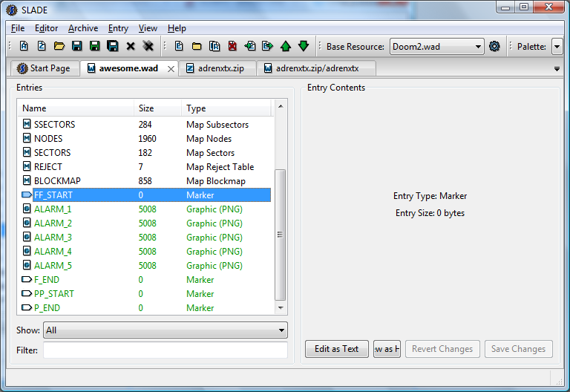
Task: Open base resource settings gear icon
Action: (x=494, y=46)
